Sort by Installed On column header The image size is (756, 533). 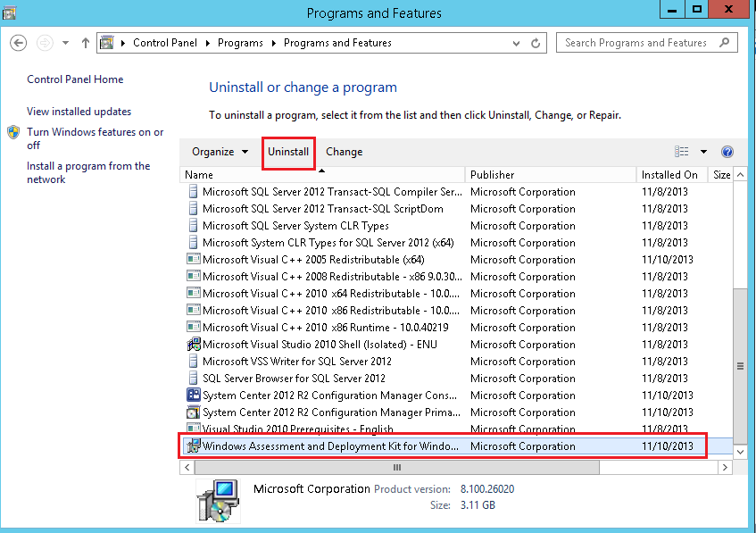pyautogui.click(x=669, y=175)
